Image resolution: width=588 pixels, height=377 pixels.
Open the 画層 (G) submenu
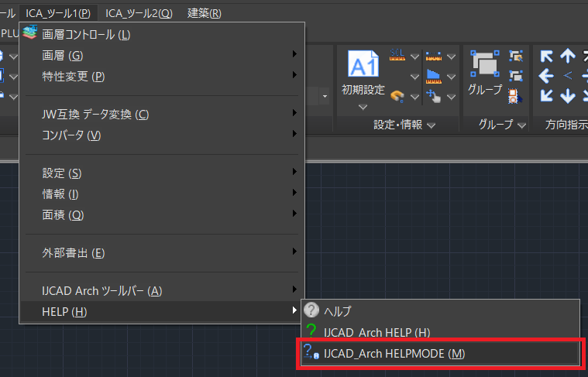162,56
